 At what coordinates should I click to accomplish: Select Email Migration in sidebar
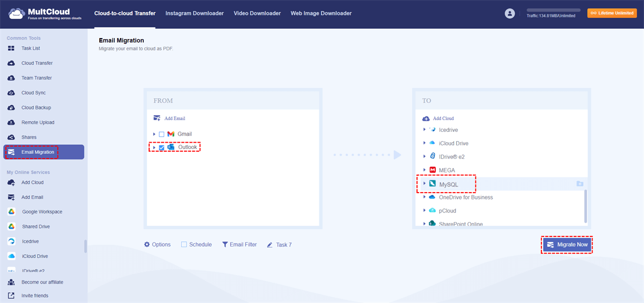click(44, 152)
